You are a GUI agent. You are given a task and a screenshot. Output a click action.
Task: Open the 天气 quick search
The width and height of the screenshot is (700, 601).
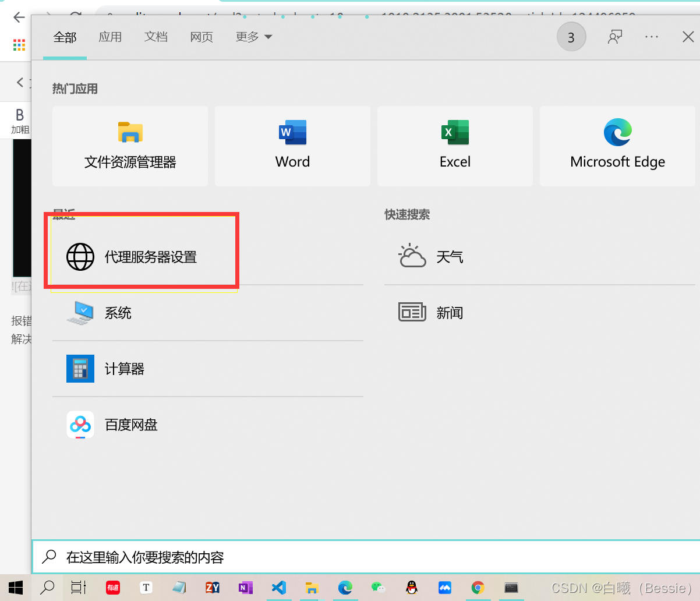pyautogui.click(x=539, y=257)
